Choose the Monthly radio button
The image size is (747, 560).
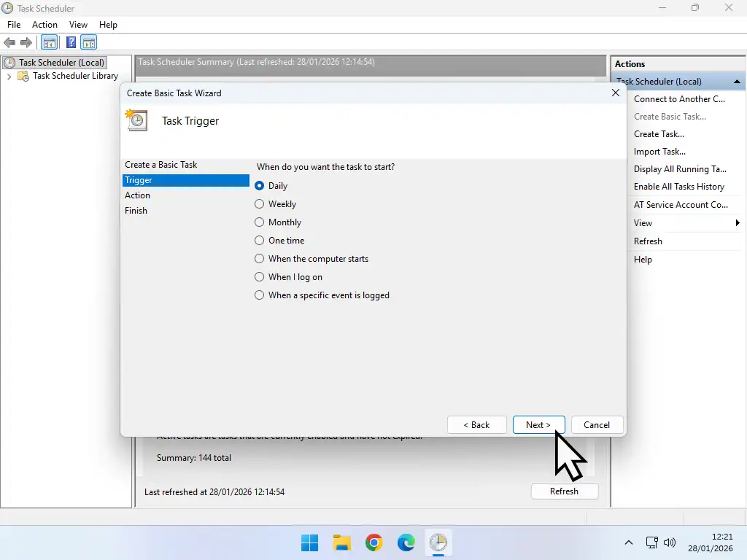[260, 222]
